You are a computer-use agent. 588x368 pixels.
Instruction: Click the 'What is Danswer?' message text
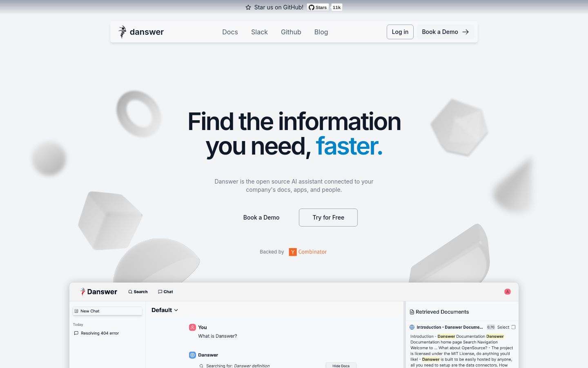click(x=218, y=336)
